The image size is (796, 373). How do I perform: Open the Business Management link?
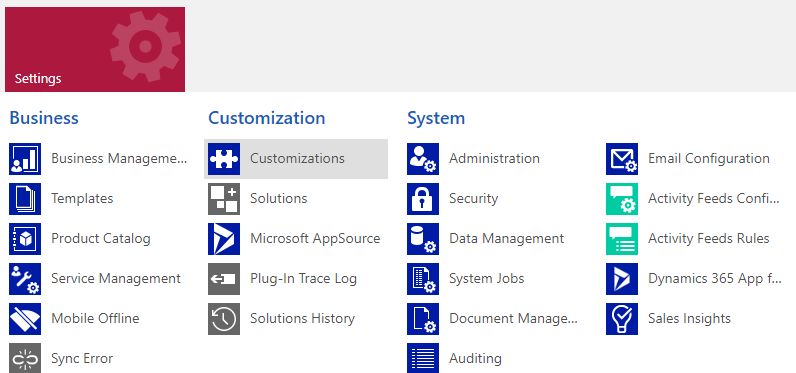coord(119,158)
